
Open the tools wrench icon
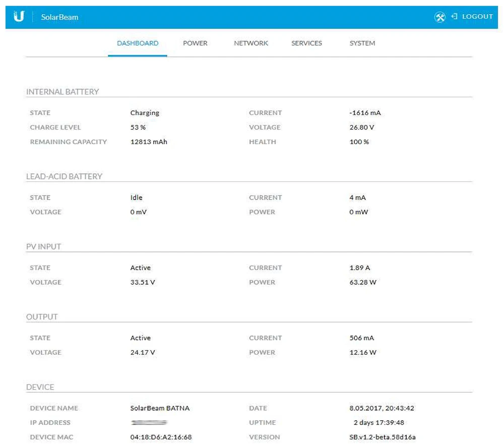[x=439, y=17]
